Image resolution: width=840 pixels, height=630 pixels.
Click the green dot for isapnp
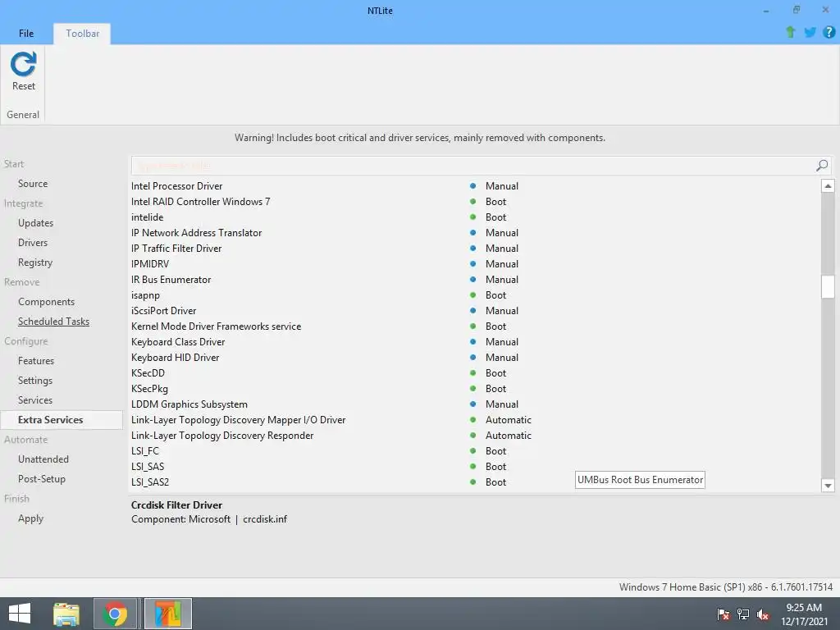pyautogui.click(x=473, y=294)
